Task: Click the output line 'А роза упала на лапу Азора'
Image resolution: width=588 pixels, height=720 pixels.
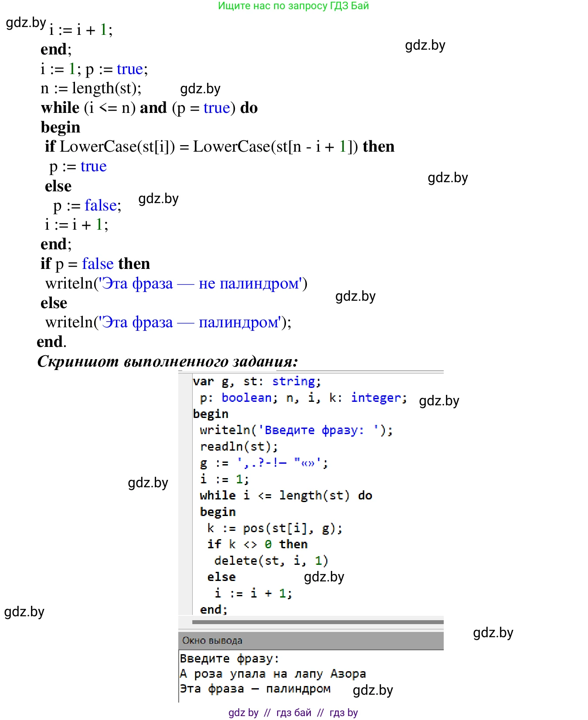Action: [x=272, y=674]
